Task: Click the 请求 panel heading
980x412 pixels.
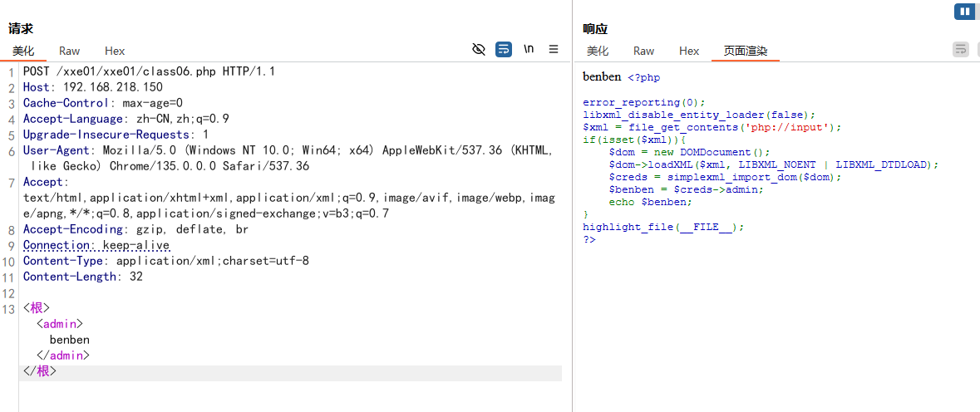Action: (21, 29)
